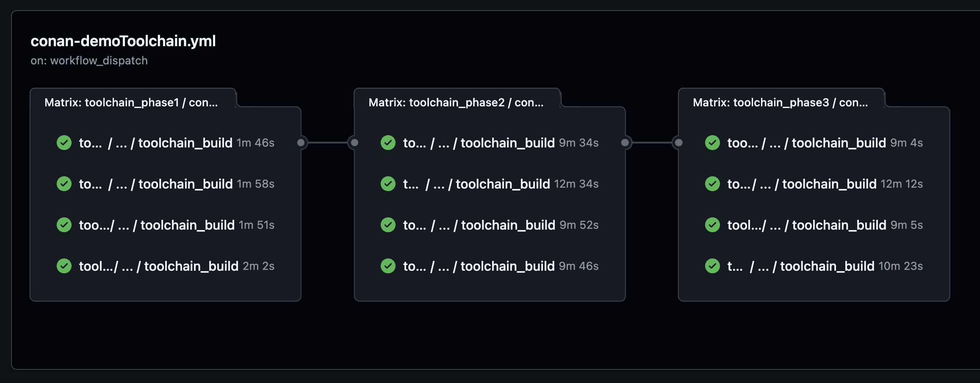Click status icon of 9m 34s job

click(x=388, y=143)
